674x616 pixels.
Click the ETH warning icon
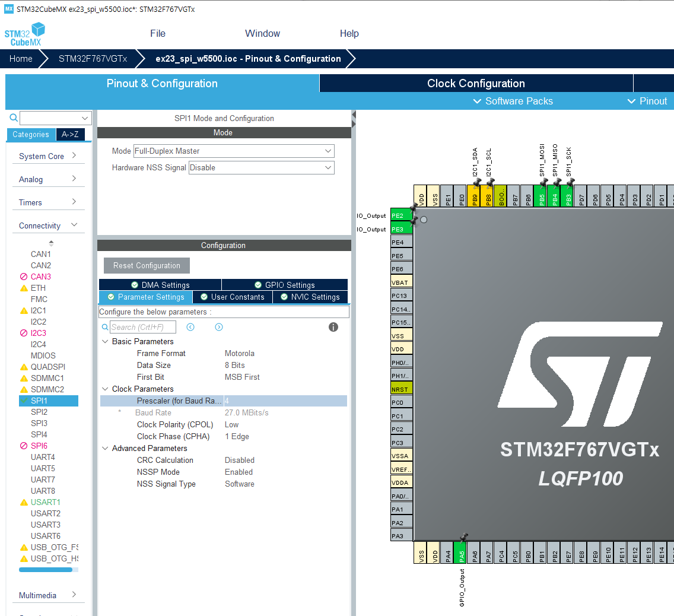(24, 288)
